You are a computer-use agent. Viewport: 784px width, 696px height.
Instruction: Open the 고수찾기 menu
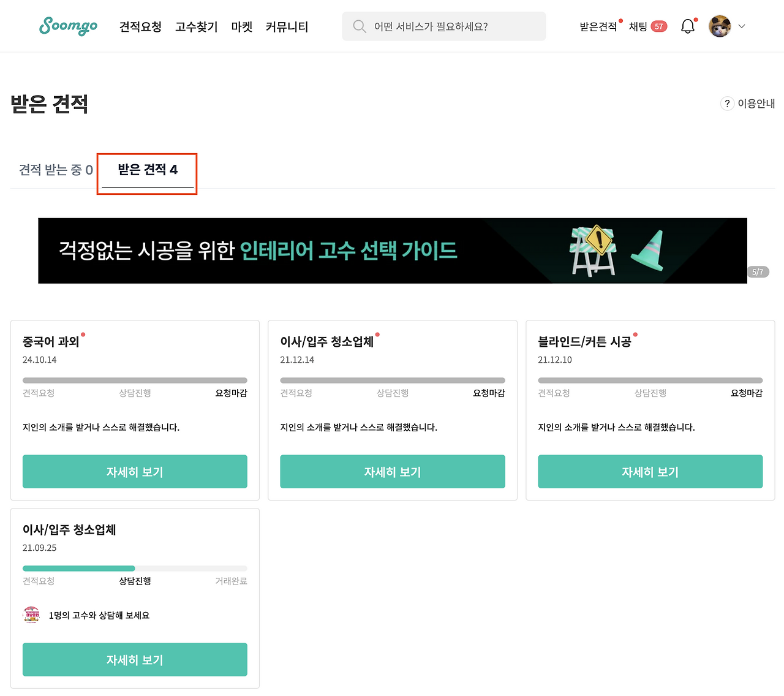click(196, 26)
